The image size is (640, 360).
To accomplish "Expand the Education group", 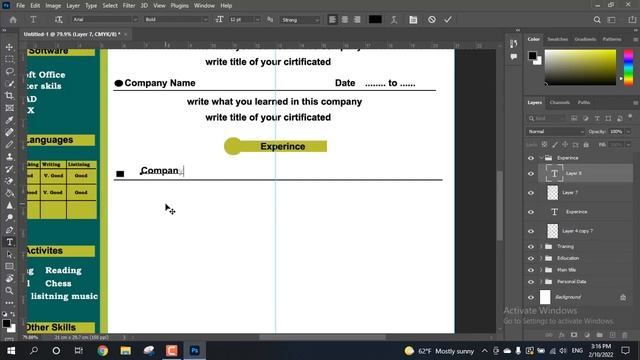I will tap(541, 258).
